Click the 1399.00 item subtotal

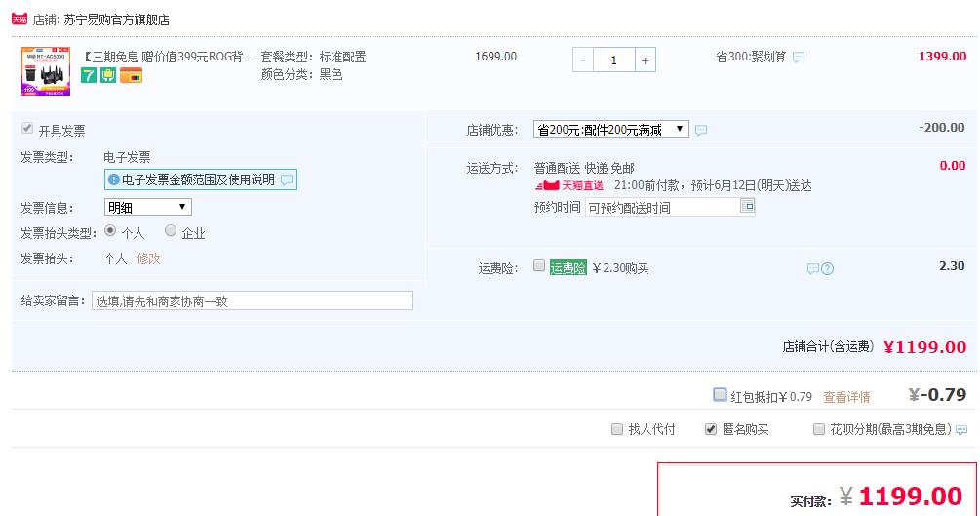point(942,57)
